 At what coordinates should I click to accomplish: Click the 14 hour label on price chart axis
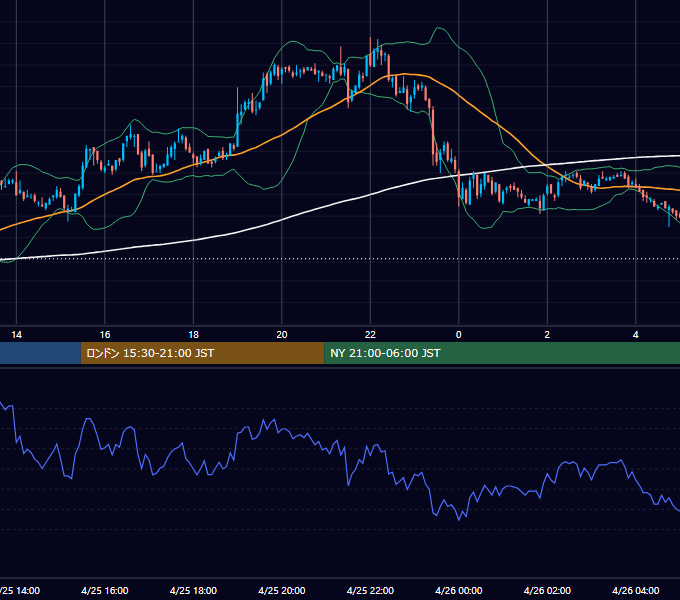point(16,335)
